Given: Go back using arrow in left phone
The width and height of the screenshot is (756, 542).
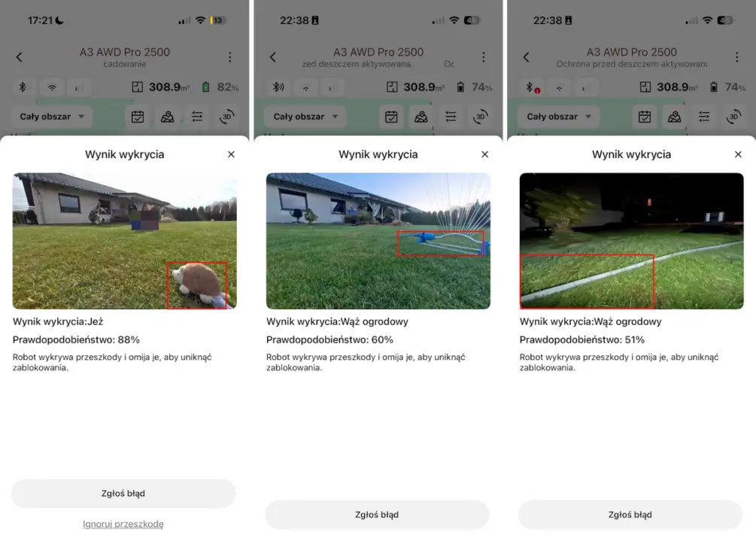Looking at the screenshot, I should [x=20, y=57].
